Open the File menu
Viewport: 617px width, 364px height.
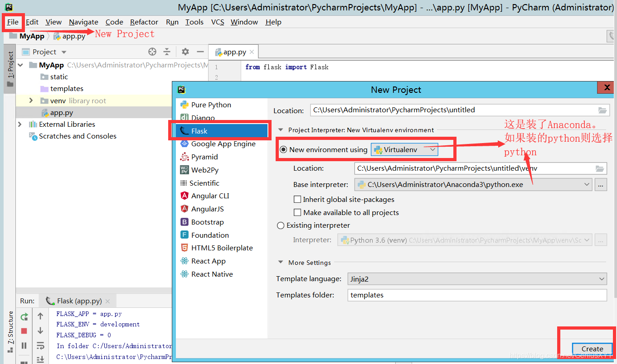[13, 22]
